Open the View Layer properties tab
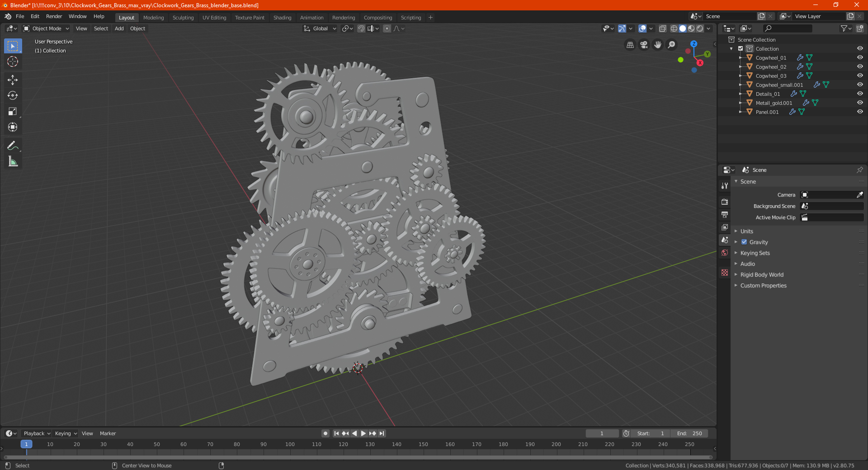Image resolution: width=868 pixels, height=470 pixels. point(725,227)
